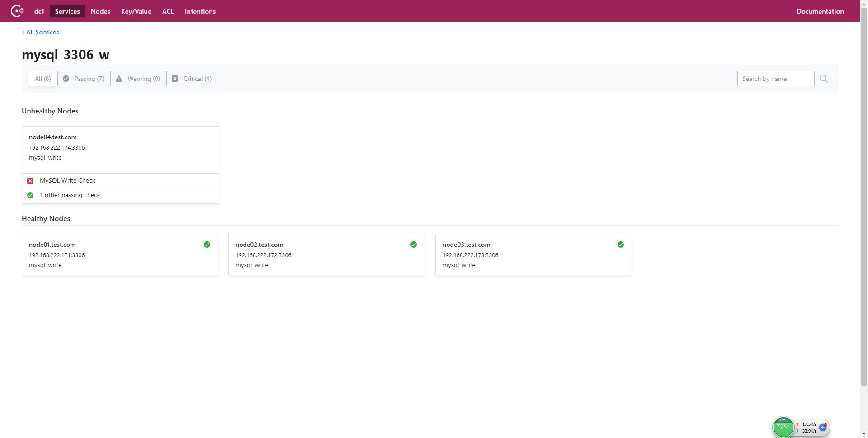Click the blue plus icon on speed widget

pyautogui.click(x=823, y=427)
